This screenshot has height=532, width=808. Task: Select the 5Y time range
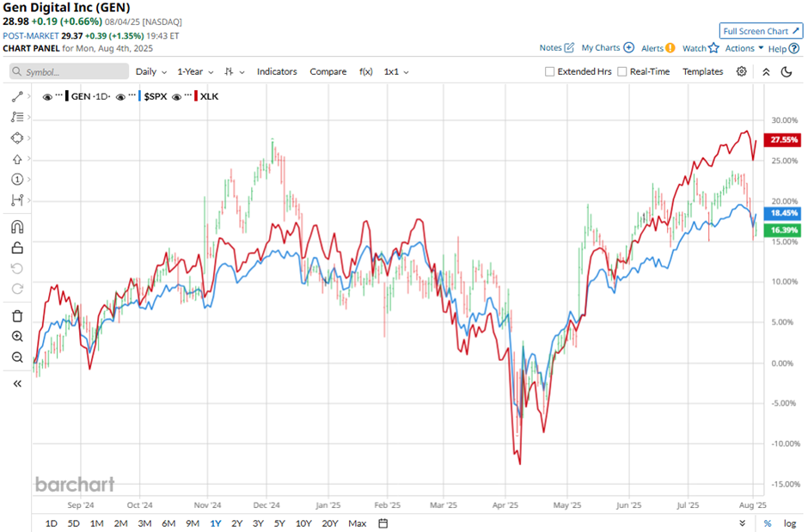[x=279, y=523]
